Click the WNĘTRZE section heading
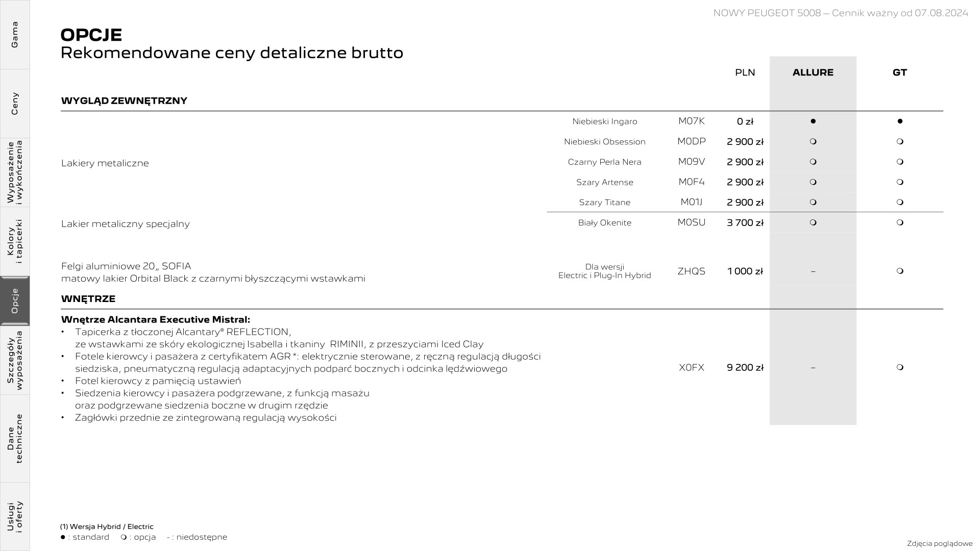 (88, 299)
